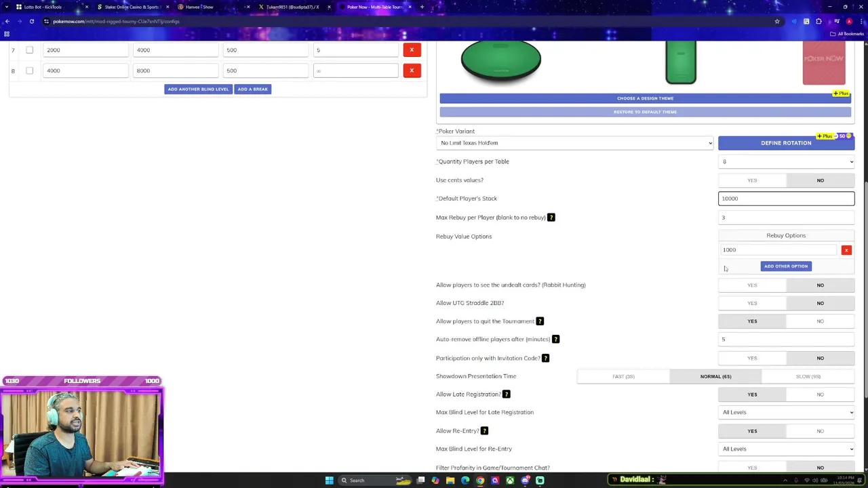Open help icon for Allow Late Registration
This screenshot has width=868, height=488.
pos(506,394)
